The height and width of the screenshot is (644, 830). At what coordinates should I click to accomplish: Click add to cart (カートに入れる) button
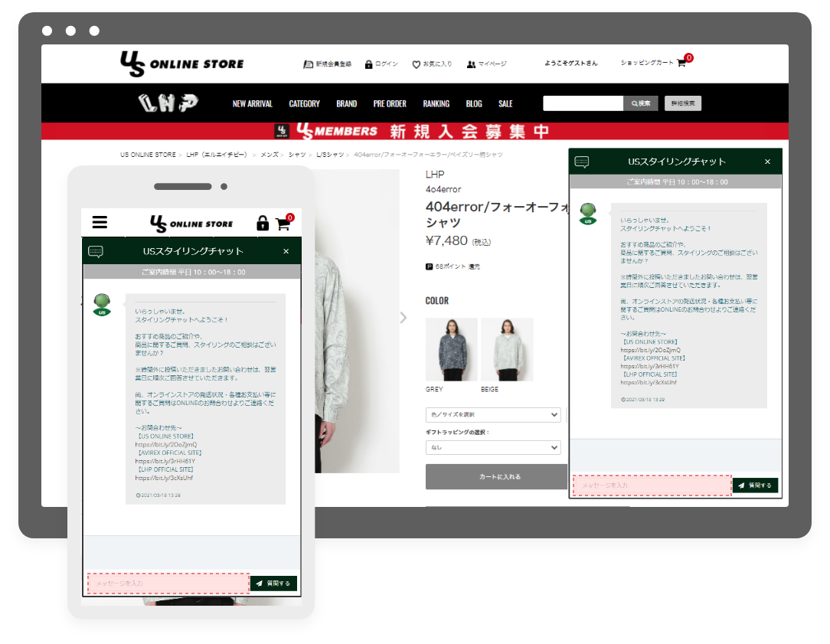(x=496, y=477)
